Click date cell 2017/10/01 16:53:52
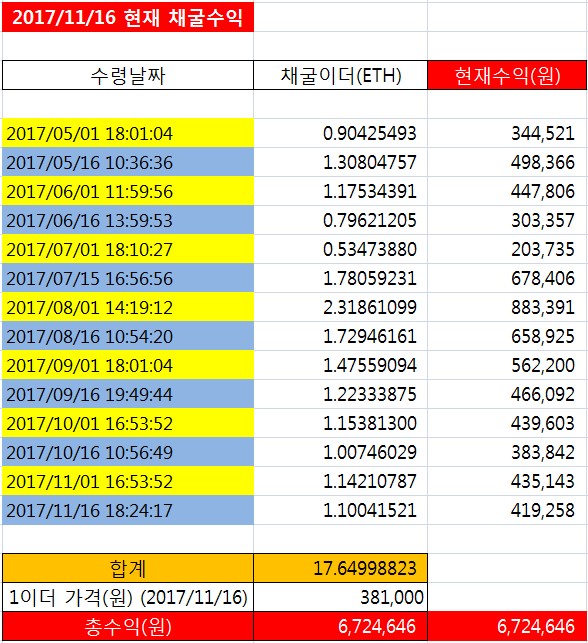The height and width of the screenshot is (643, 588). [x=128, y=423]
